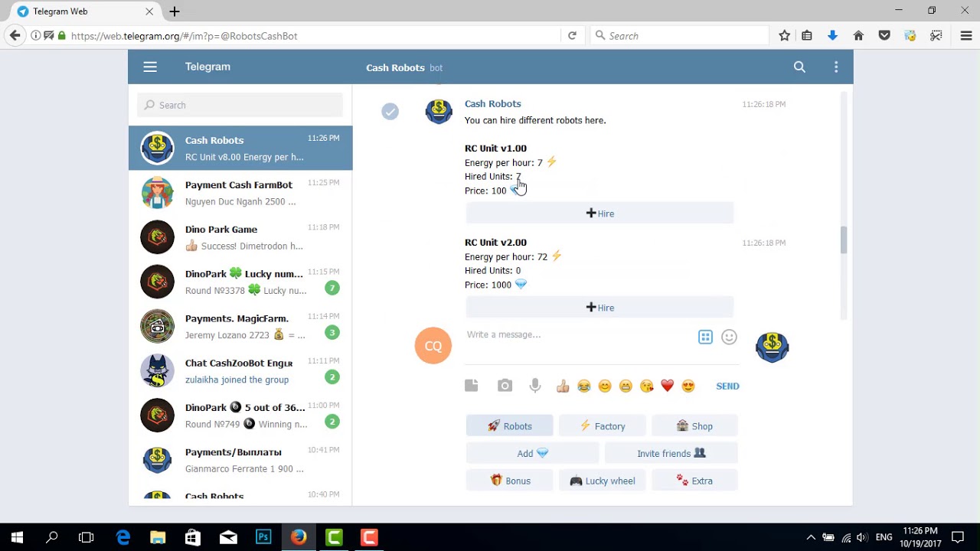Click the Invite friends button
This screenshot has width=980, height=551.
(671, 454)
